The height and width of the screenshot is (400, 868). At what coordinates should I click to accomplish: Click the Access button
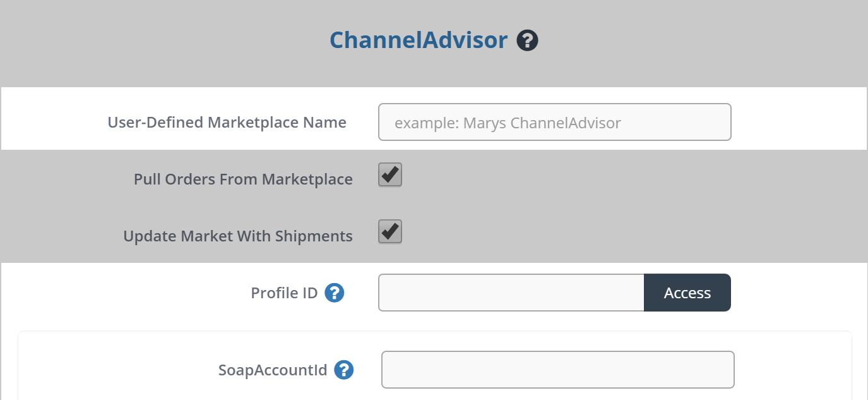point(687,293)
